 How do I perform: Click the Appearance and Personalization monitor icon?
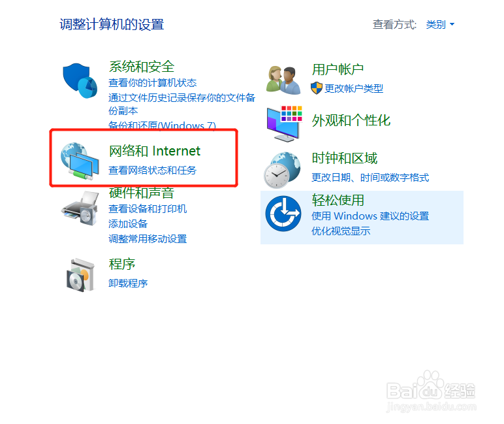tap(285, 124)
